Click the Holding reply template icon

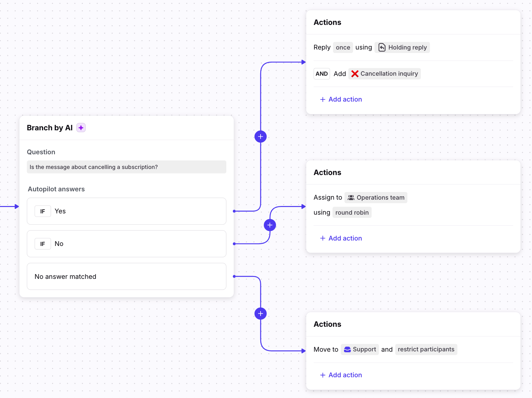(382, 48)
